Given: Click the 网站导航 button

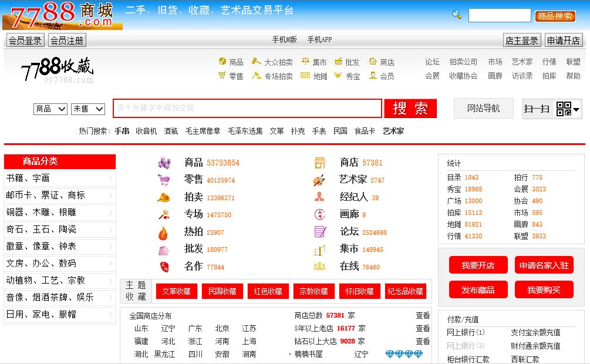Looking at the screenshot, I should pyautogui.click(x=484, y=109).
